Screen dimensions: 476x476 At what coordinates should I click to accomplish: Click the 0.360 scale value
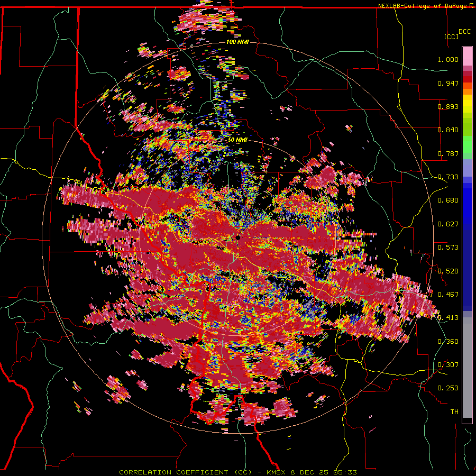[x=448, y=342]
